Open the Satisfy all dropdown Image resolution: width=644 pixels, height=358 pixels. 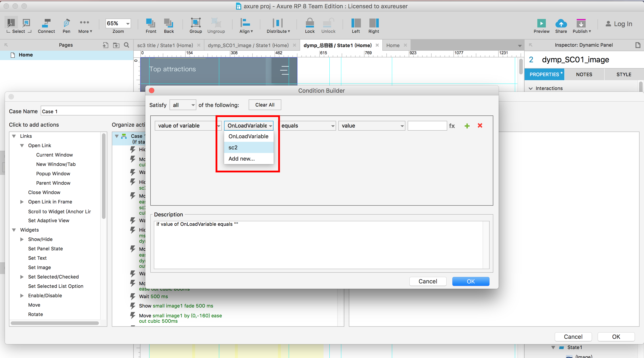pyautogui.click(x=183, y=105)
